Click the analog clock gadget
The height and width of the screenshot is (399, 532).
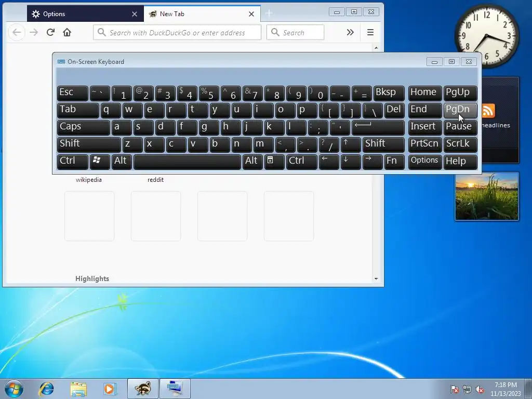click(x=486, y=36)
